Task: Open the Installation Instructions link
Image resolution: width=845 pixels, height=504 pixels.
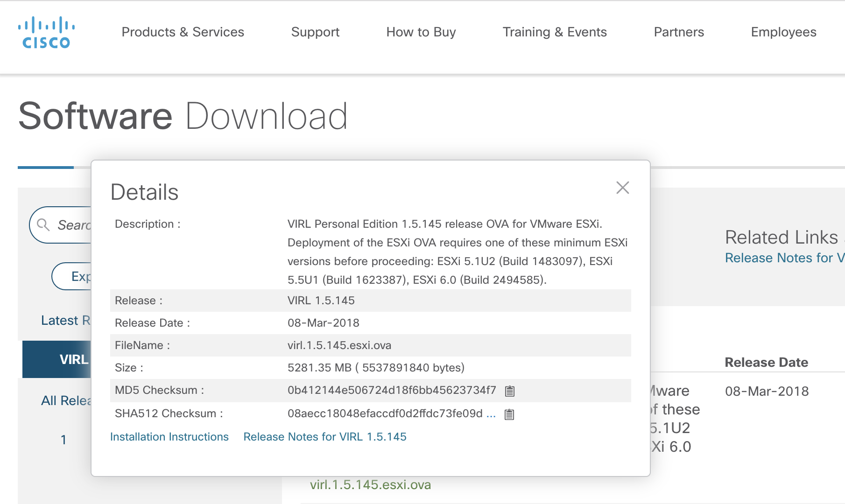Action: pyautogui.click(x=169, y=437)
